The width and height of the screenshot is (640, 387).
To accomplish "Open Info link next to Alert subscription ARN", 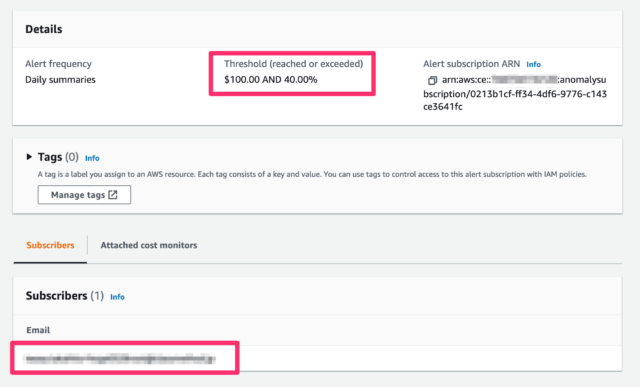I will pyautogui.click(x=533, y=64).
